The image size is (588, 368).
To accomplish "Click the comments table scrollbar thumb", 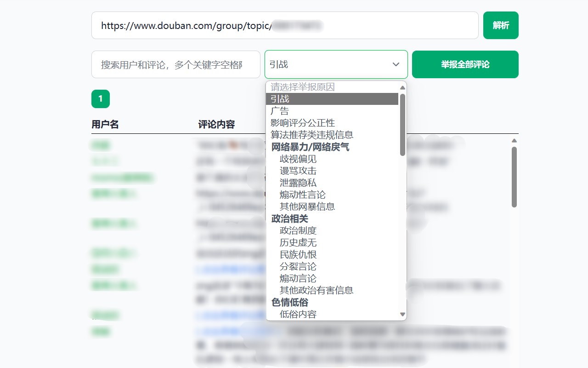I will (514, 177).
